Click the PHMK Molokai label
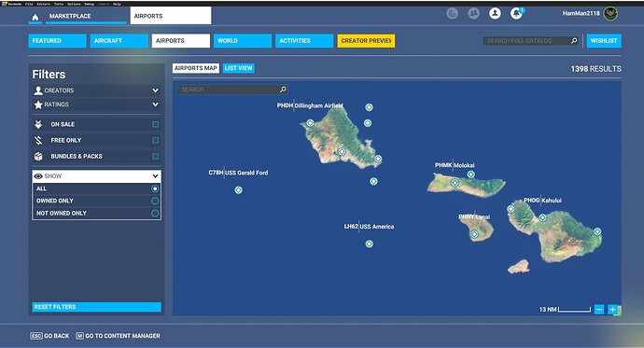 455,165
